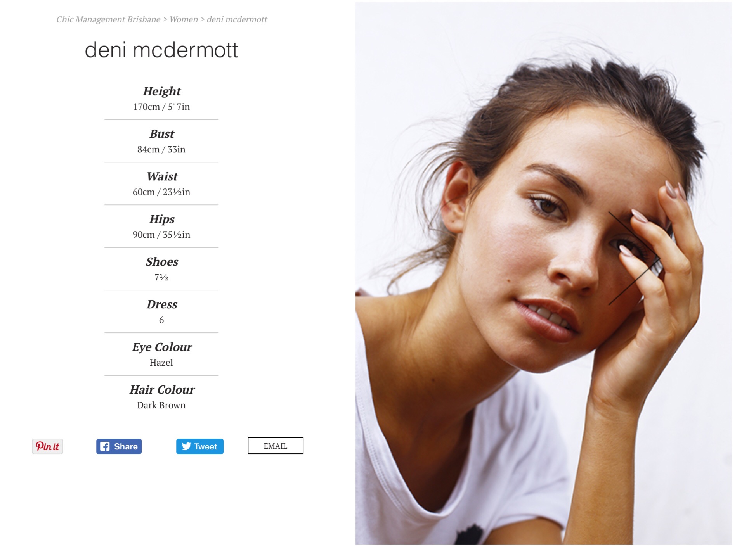Open the model portrait photo
The height and width of the screenshot is (560, 749).
point(543,273)
